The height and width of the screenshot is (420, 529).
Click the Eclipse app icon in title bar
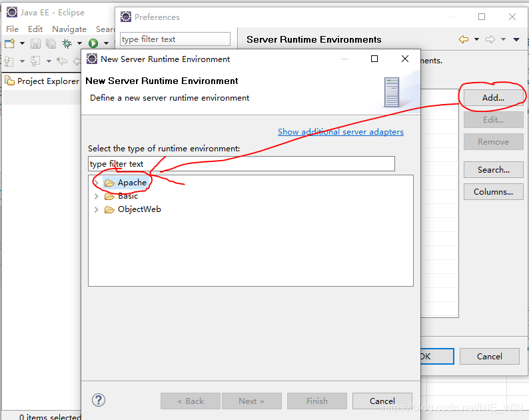tap(12, 13)
